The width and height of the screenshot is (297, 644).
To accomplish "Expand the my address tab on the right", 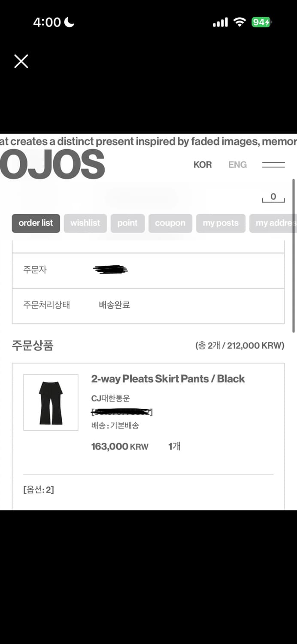I will 276,223.
